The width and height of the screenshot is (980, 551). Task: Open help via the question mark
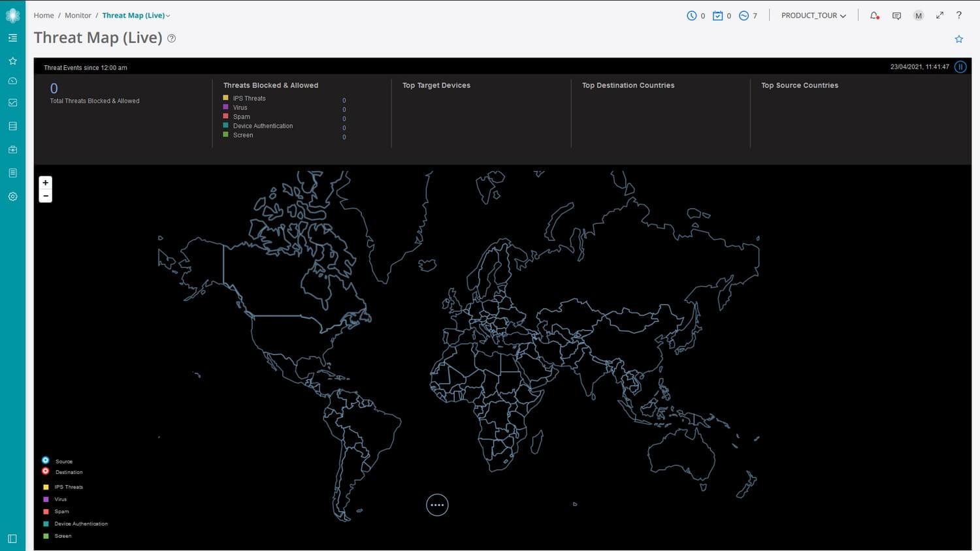coord(959,15)
